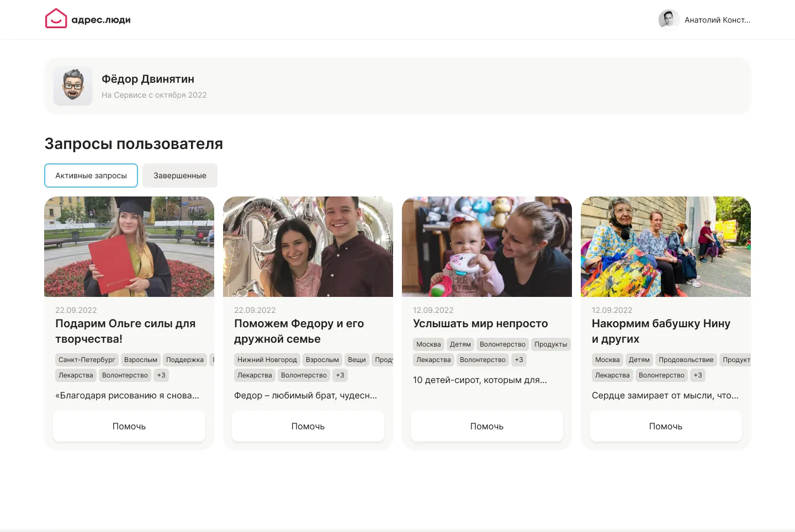795x532 pixels.
Task: Expand +3 tags on Ольга's card
Action: coord(161,375)
